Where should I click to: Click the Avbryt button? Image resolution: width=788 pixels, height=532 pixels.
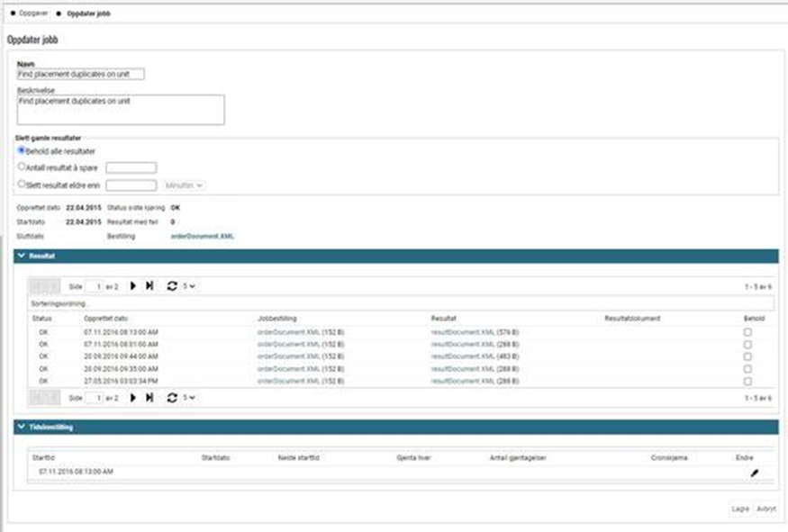(765, 509)
